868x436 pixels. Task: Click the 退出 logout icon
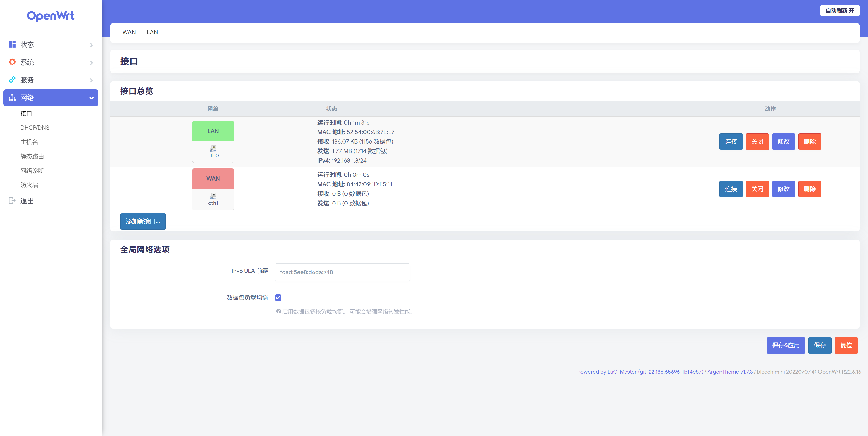[12, 201]
